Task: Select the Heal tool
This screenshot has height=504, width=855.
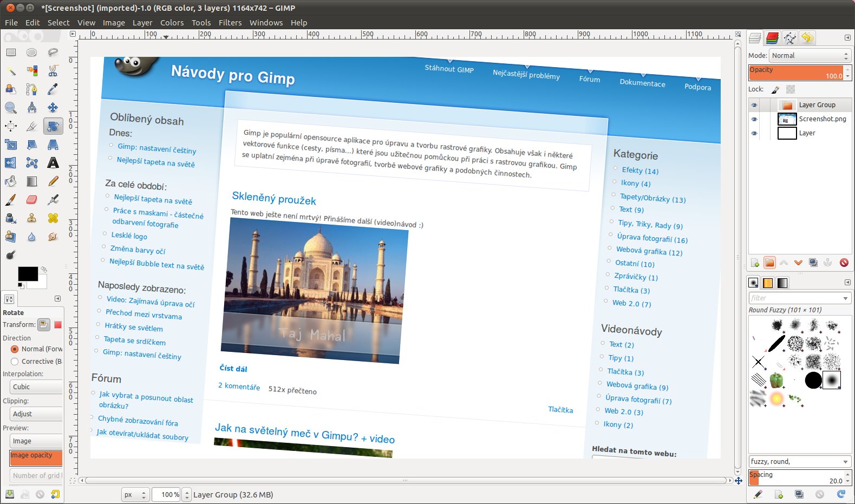Action: pyautogui.click(x=53, y=218)
